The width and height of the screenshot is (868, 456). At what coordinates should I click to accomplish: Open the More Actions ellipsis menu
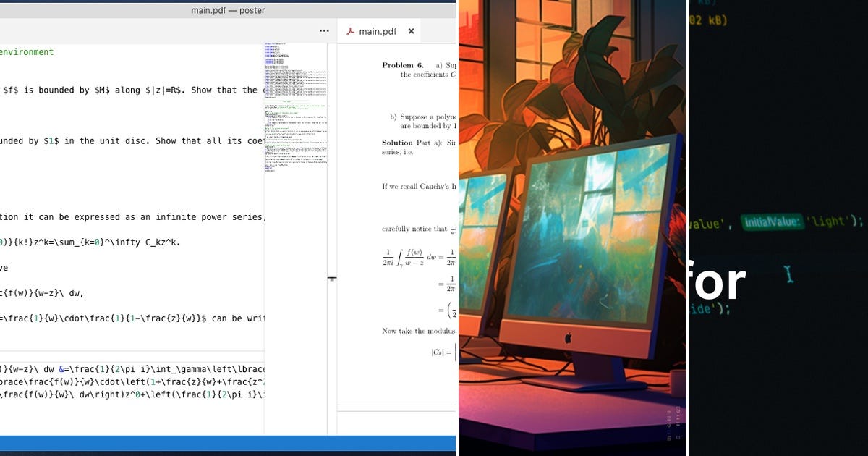(x=324, y=30)
